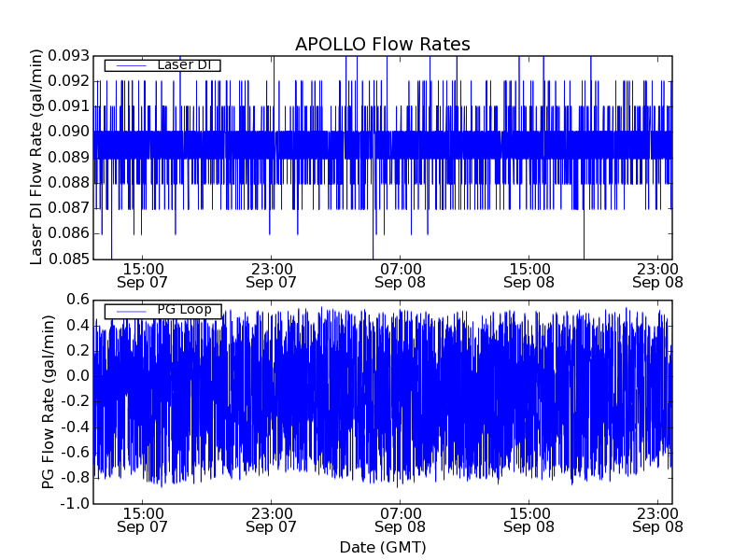Click 15:00 Sep 08 under Laser DI plot
Viewport: 747px width, 560px height.
529,276
